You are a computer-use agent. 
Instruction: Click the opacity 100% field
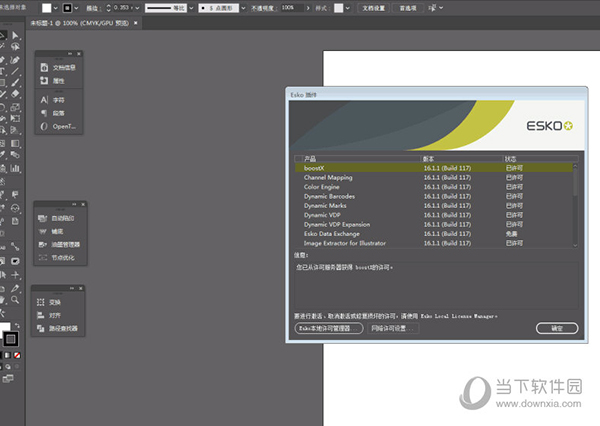[x=292, y=8]
